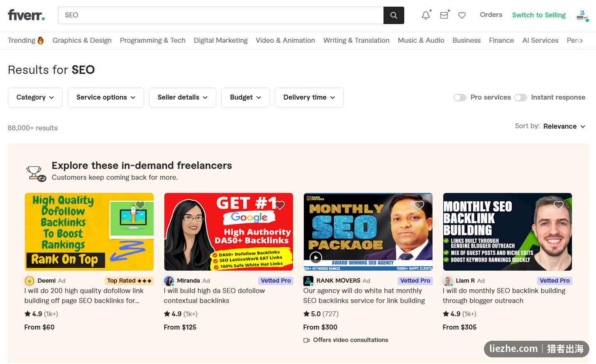Image resolution: width=596 pixels, height=364 pixels.
Task: Open the notifications bell
Action: pos(426,15)
